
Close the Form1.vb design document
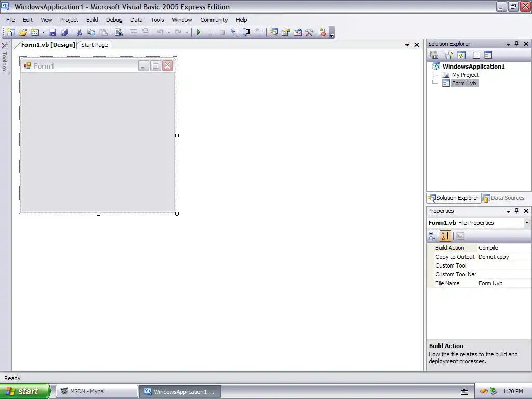417,45
